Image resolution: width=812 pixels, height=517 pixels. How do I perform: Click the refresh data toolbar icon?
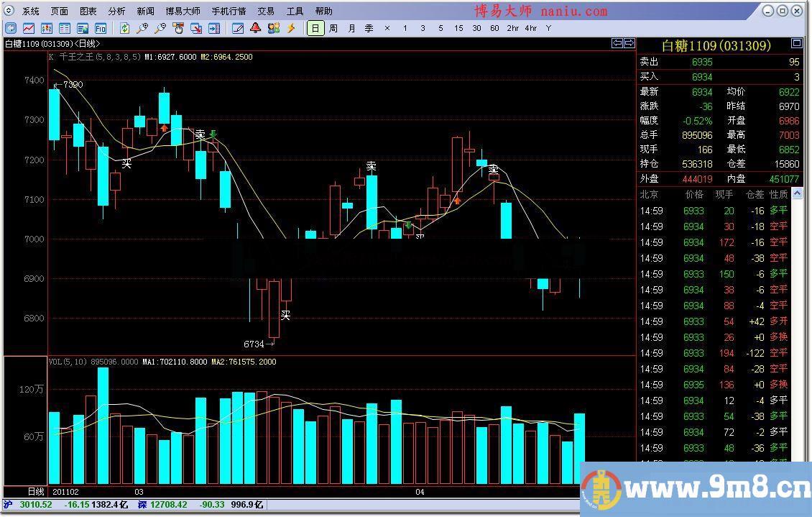point(124,28)
